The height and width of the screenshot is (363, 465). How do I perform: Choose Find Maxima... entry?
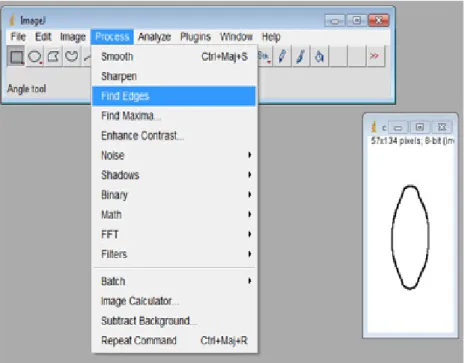click(174, 116)
